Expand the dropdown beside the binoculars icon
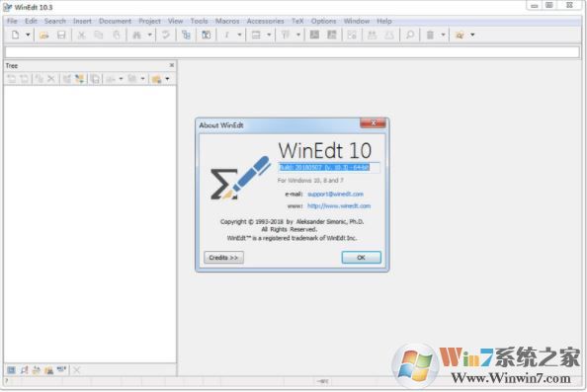Image resolution: width=587 pixels, height=392 pixels. pos(150,35)
